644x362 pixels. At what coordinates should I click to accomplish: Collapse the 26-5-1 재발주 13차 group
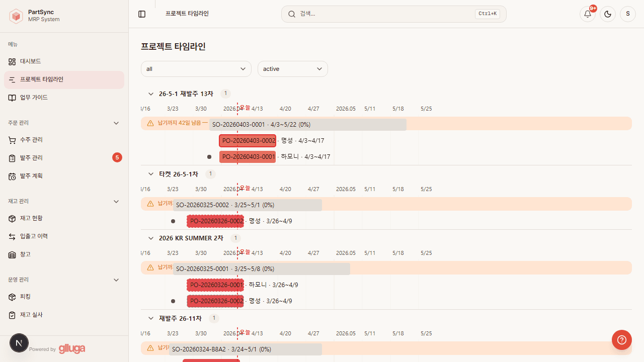(150, 94)
